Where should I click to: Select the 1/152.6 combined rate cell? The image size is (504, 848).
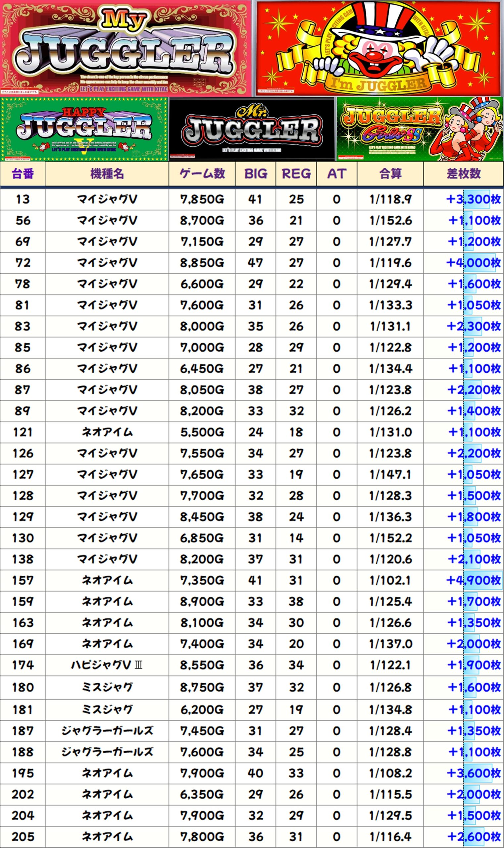(390, 221)
